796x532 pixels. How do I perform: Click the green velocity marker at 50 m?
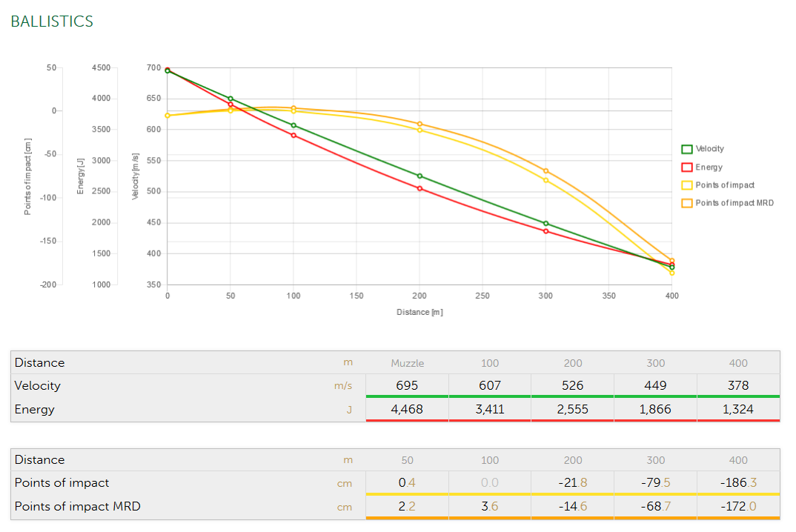click(230, 99)
